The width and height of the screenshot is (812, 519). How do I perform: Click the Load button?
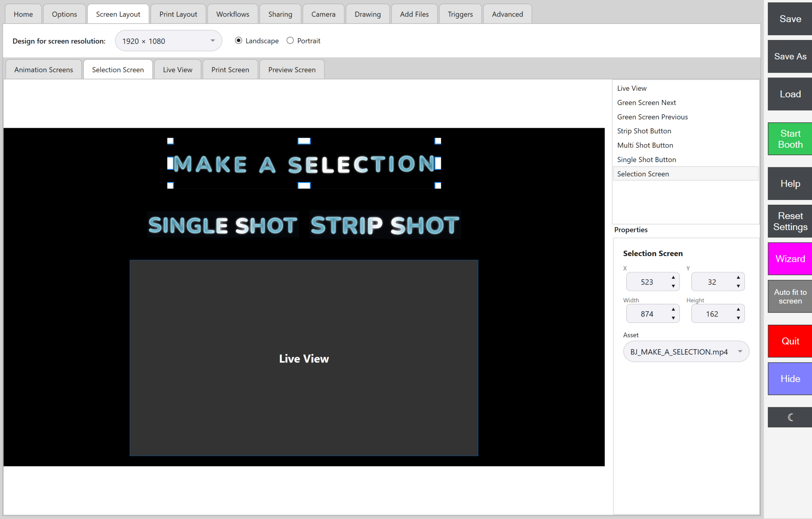click(x=790, y=94)
